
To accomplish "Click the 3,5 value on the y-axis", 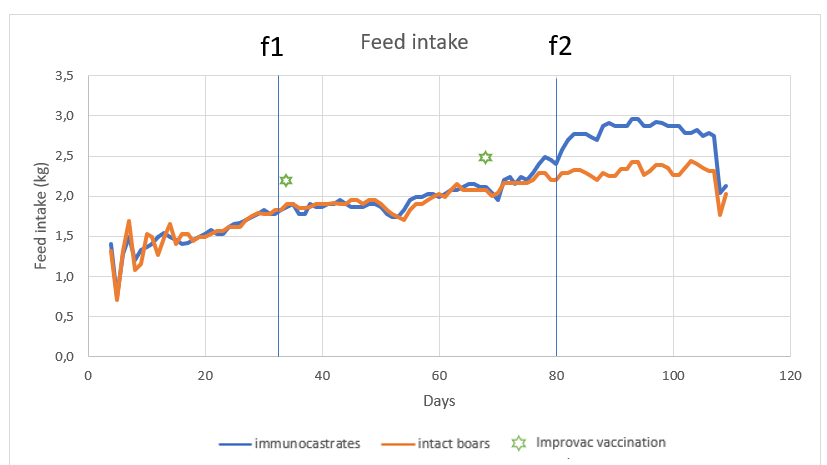I will (64, 76).
